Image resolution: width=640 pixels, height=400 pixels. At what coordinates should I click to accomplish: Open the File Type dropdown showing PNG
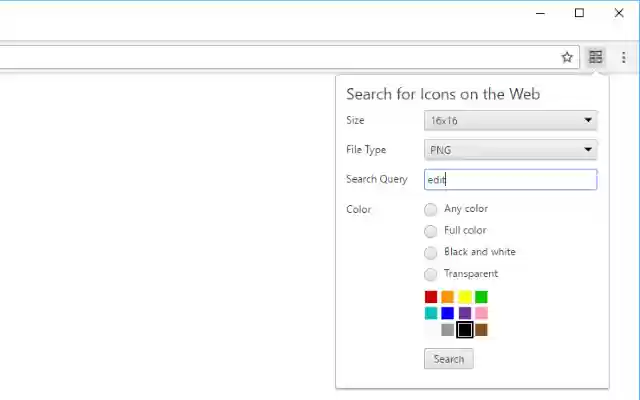point(511,150)
